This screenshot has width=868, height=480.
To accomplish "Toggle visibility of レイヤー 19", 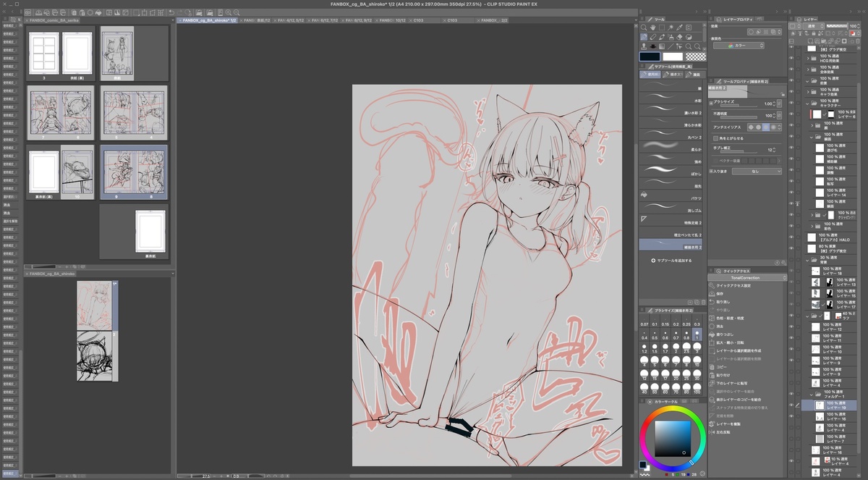I will coord(791,406).
